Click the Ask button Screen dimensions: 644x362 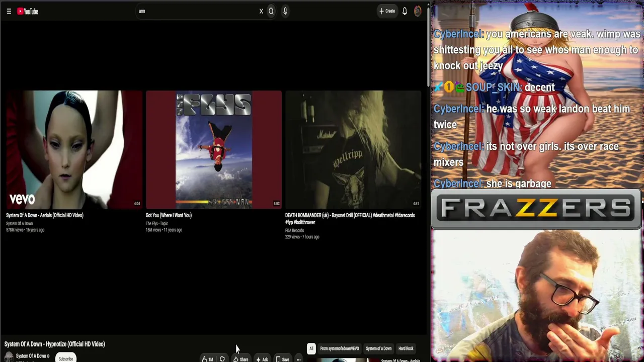(x=262, y=359)
